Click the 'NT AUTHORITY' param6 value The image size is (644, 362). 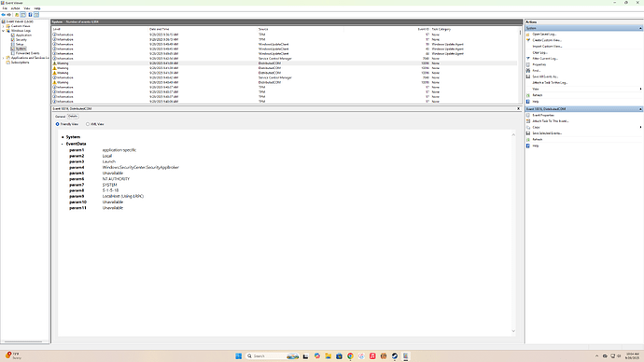116,179
